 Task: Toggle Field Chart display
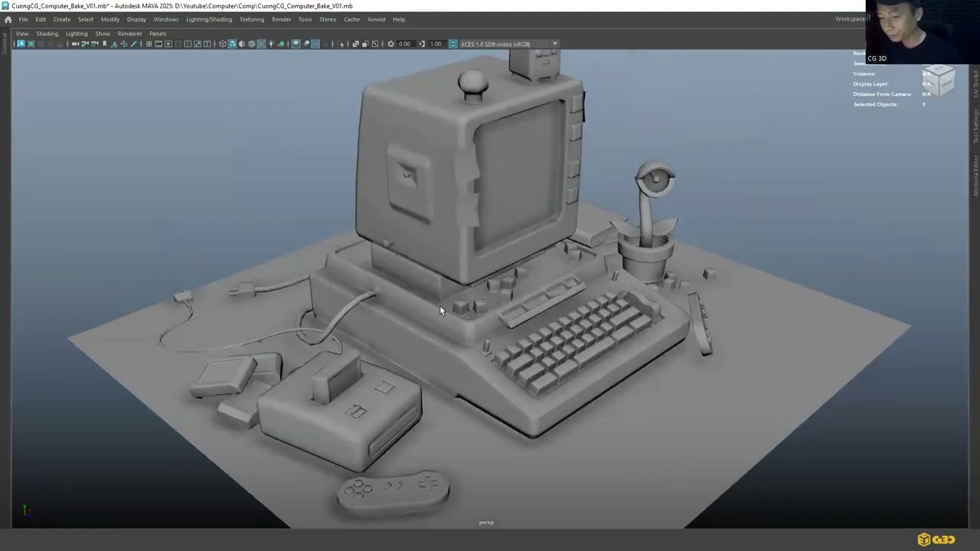coord(188,44)
